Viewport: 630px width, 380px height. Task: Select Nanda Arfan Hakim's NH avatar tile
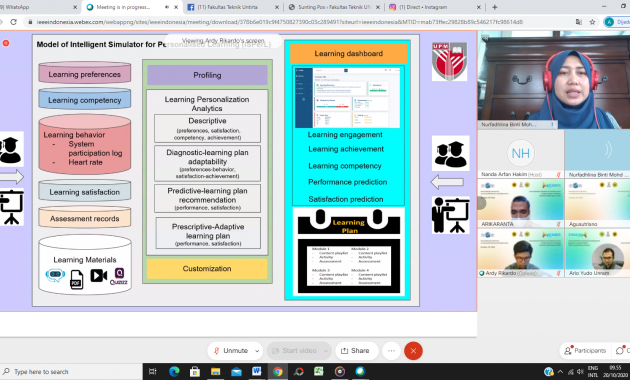click(x=521, y=154)
